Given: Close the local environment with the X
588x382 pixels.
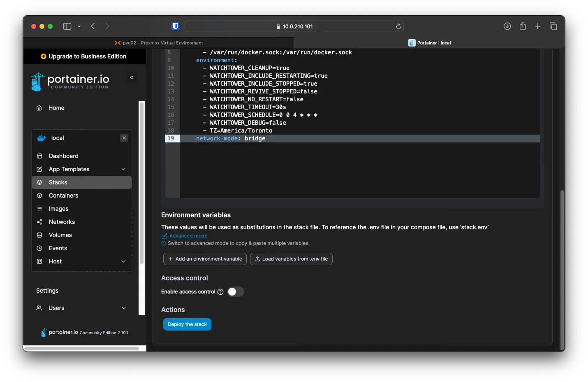Looking at the screenshot, I should (x=124, y=138).
